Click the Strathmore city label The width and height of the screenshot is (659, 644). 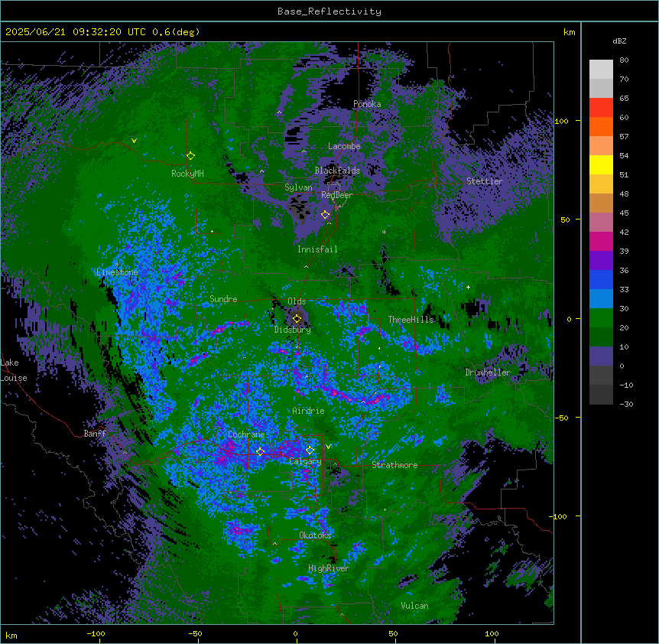tap(394, 465)
